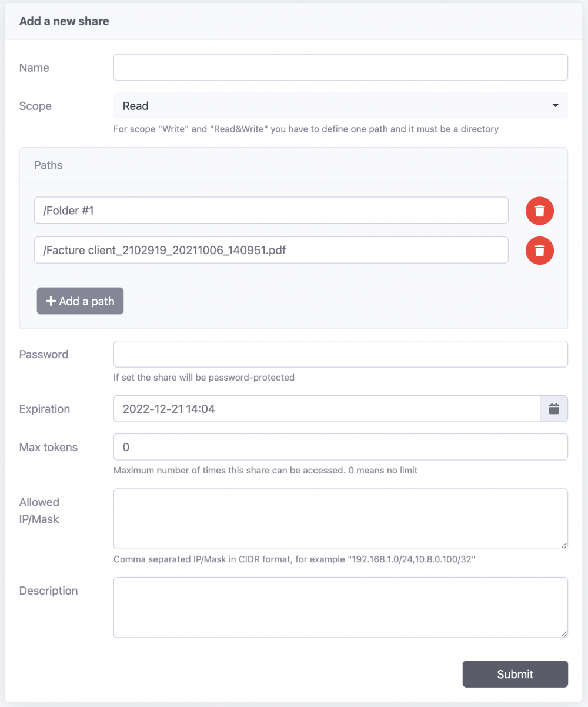Click into the Password field
Viewport: 588px width, 707px height.
340,354
